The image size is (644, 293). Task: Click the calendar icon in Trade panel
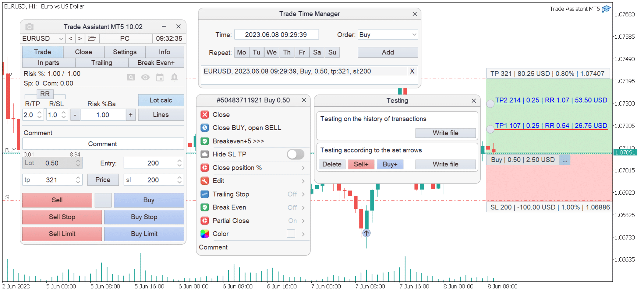click(x=160, y=78)
